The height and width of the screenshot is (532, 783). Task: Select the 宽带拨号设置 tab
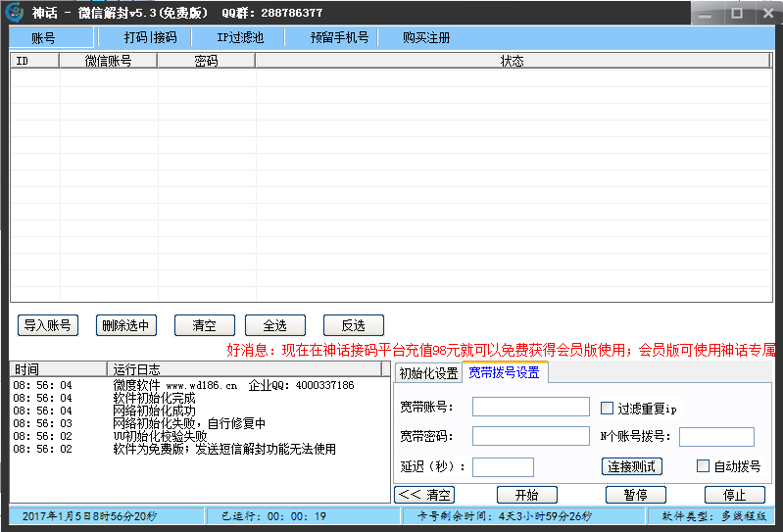point(505,372)
